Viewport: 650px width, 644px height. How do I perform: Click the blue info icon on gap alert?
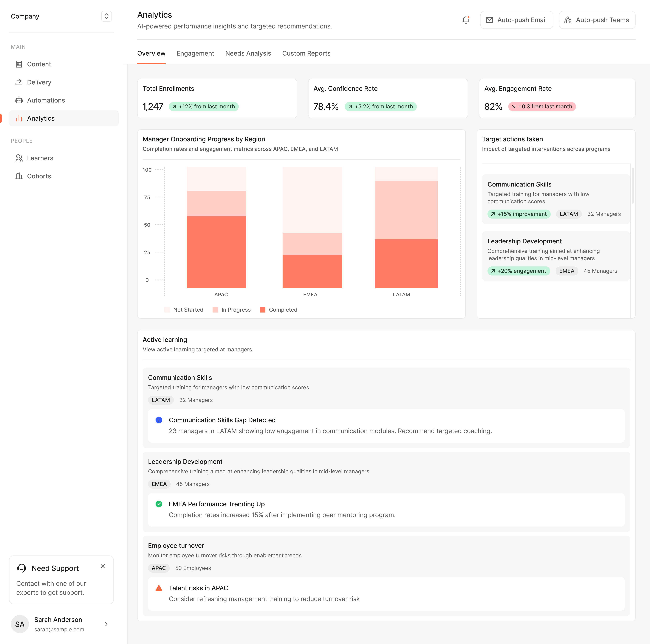click(x=159, y=420)
